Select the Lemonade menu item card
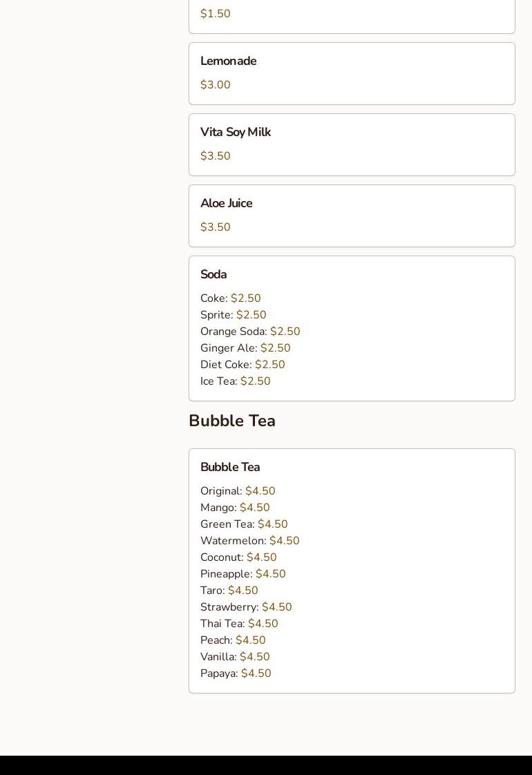The width and height of the screenshot is (532, 775). 352,74
